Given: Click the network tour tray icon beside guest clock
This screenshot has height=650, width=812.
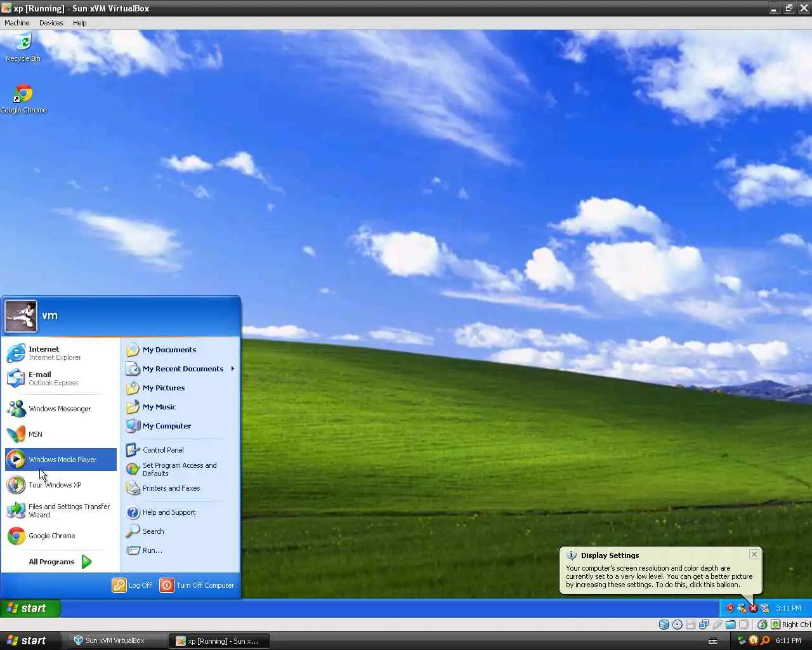Looking at the screenshot, I should click(x=765, y=608).
